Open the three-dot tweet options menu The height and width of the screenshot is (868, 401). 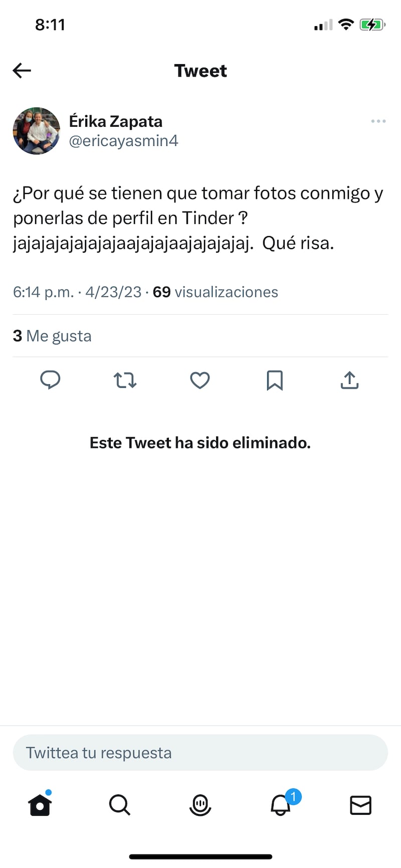coord(378,121)
